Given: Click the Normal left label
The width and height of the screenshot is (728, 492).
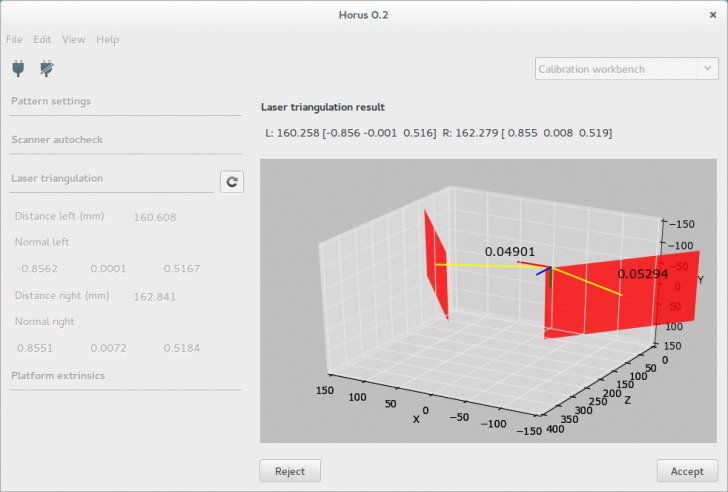Looking at the screenshot, I should click(42, 242).
